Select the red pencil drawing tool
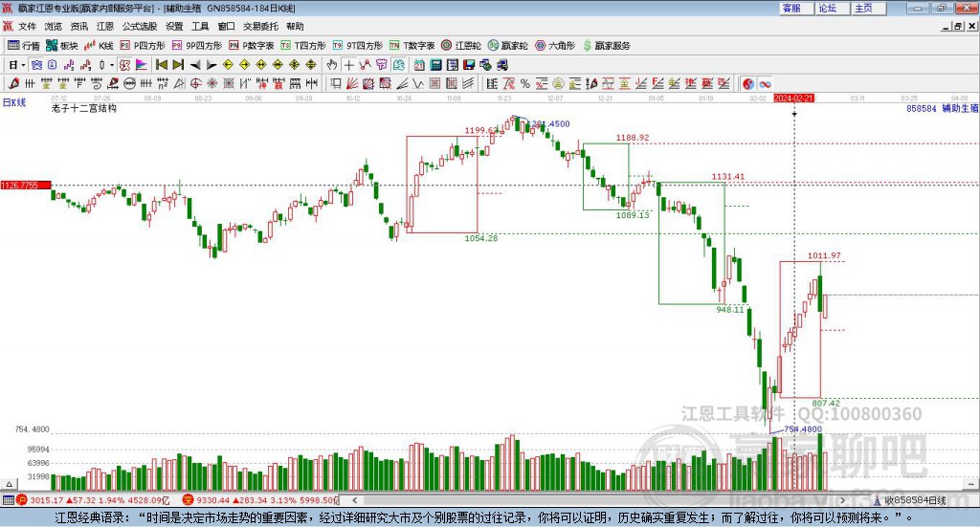 tap(13, 83)
